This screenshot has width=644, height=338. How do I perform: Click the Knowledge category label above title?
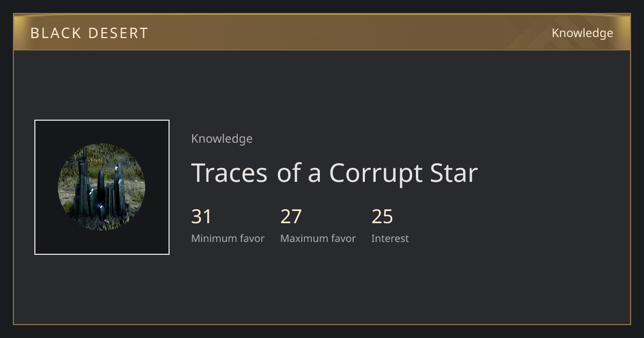(x=222, y=138)
